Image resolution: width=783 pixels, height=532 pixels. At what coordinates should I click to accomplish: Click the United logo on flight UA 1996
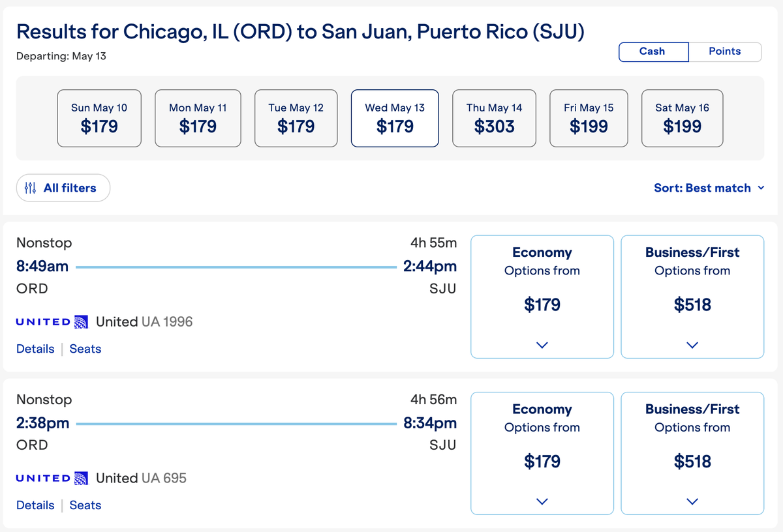tap(50, 321)
